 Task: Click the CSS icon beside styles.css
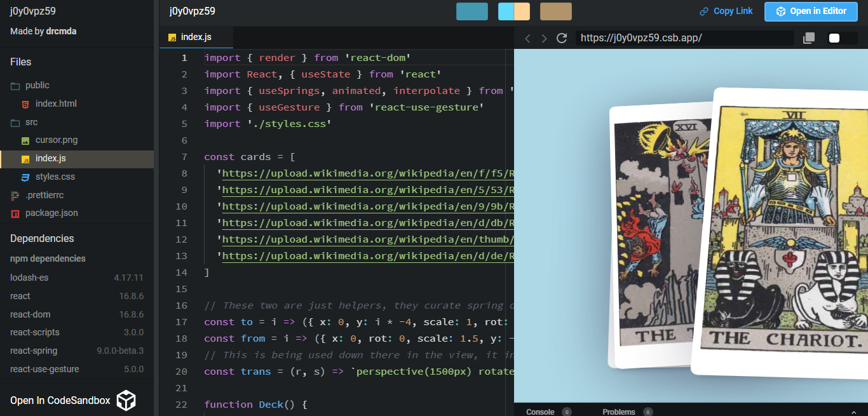(25, 177)
